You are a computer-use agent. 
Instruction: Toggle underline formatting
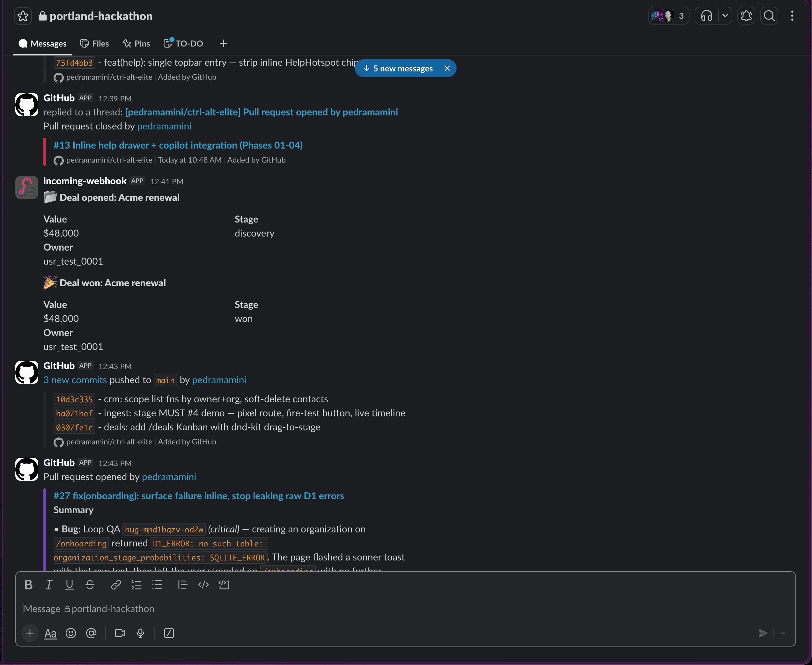click(69, 585)
